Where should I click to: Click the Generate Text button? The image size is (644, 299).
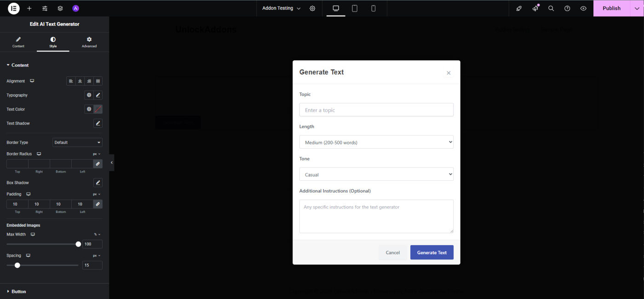[x=431, y=253]
